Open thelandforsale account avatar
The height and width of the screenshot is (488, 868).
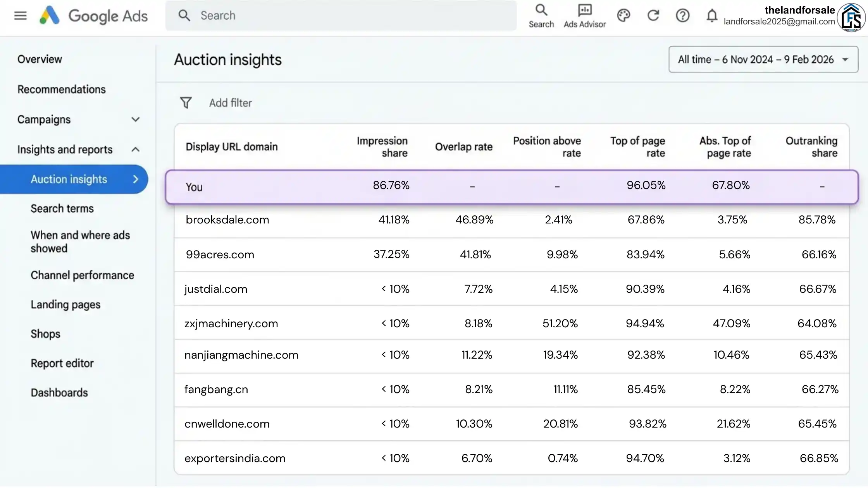851,17
